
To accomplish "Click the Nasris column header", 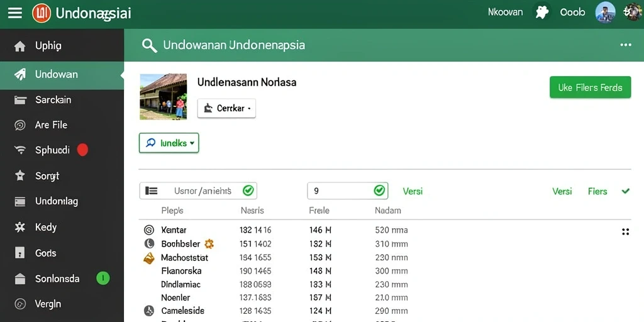I will pos(252,211).
